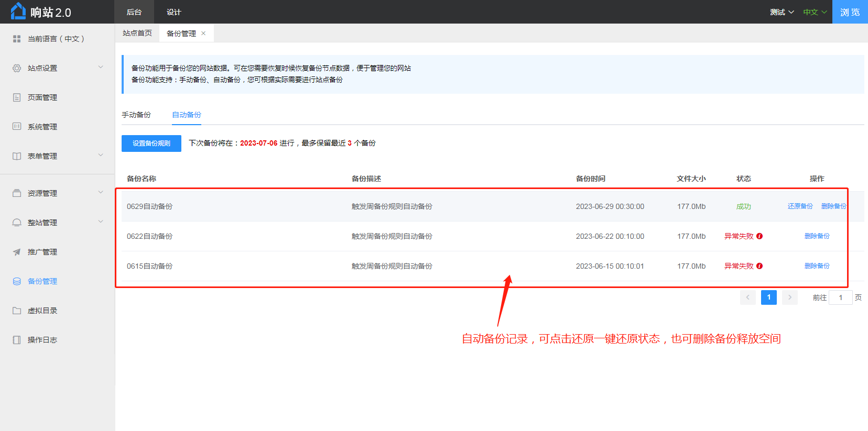
Task: Click the 页面管理 page icon
Action: pos(17,97)
